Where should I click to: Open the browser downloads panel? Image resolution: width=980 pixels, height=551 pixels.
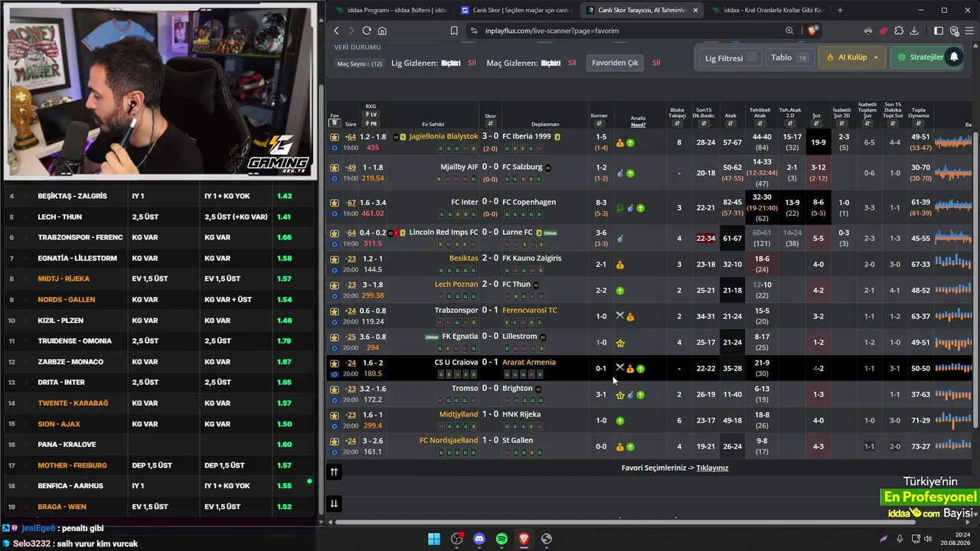914,31
